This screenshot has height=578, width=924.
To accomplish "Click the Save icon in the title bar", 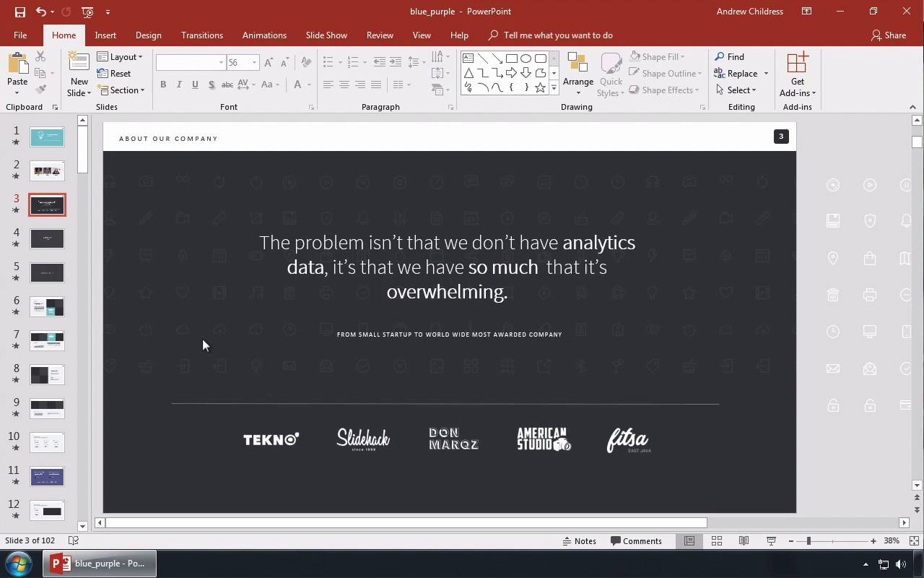I will 19,12.
